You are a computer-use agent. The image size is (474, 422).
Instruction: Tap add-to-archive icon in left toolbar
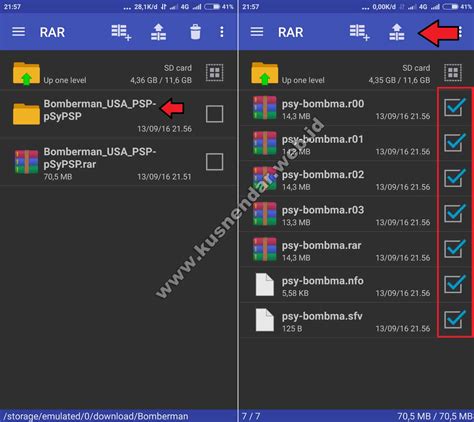point(121,32)
